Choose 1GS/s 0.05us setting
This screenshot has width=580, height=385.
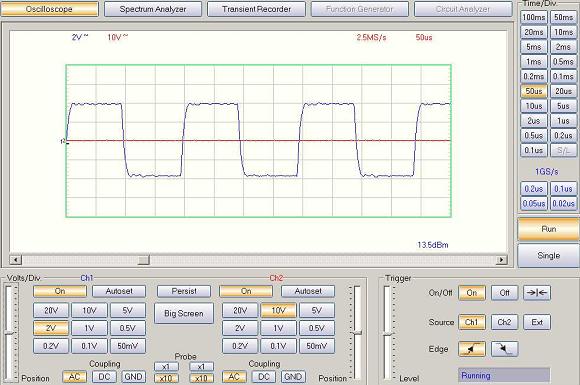click(534, 204)
